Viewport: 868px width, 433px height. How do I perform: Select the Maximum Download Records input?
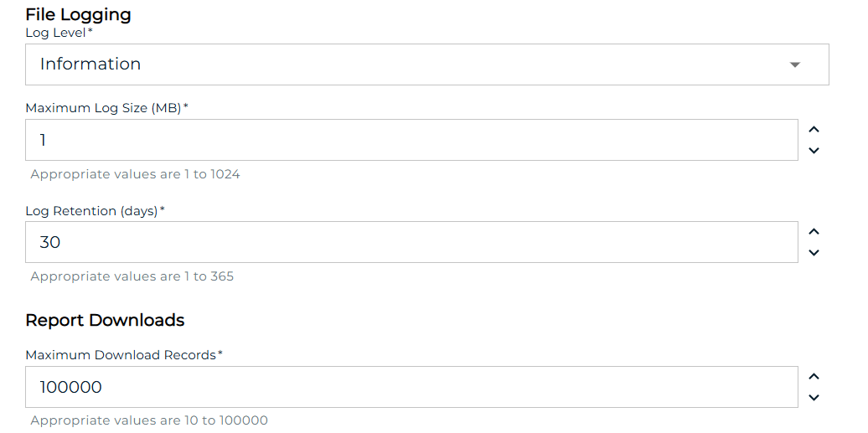coord(411,387)
